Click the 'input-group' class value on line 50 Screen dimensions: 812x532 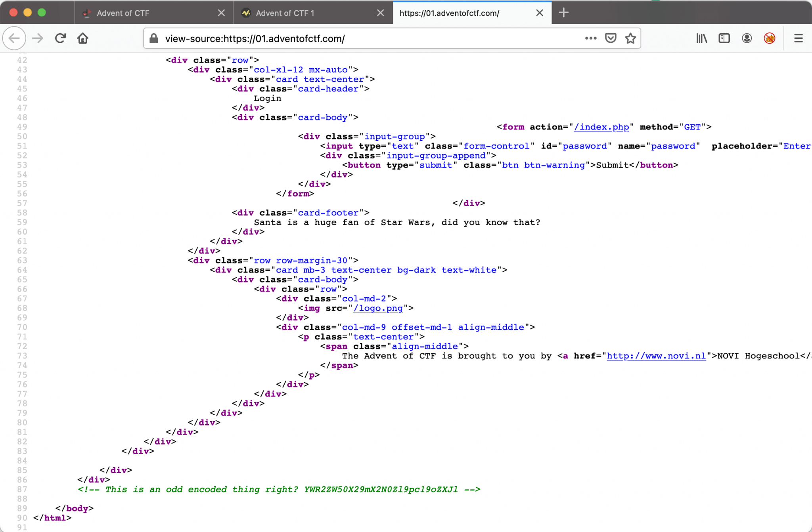(395, 137)
